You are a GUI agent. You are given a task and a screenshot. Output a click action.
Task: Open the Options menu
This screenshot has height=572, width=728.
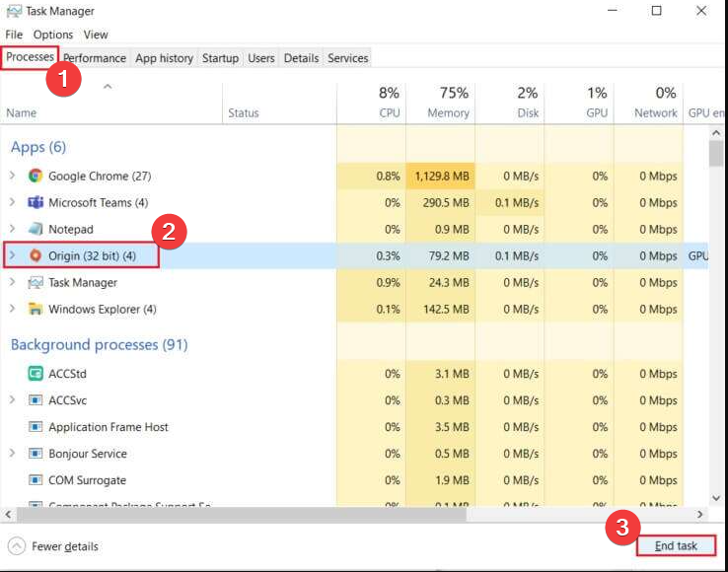pyautogui.click(x=53, y=35)
